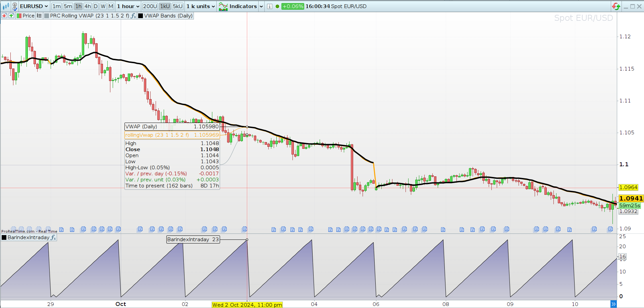The image size is (644, 308).
Task: Click the BarindexIntraday panel label
Action: 29,237
